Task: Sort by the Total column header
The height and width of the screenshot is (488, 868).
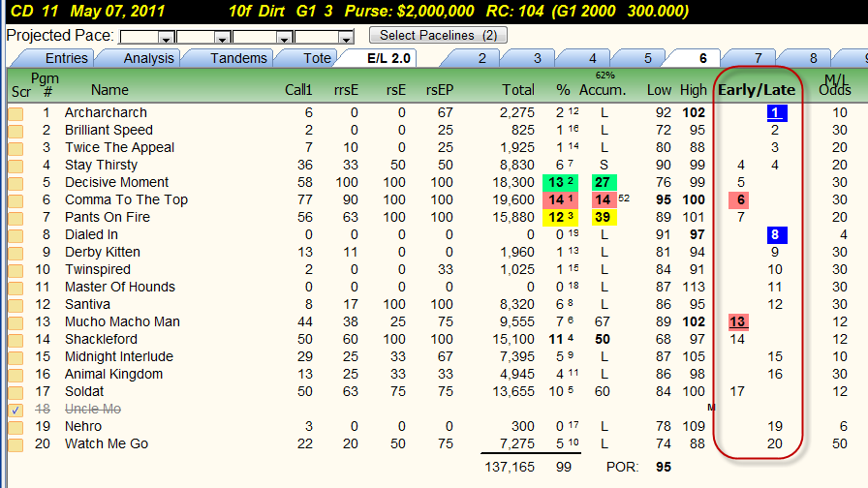Action: click(518, 90)
